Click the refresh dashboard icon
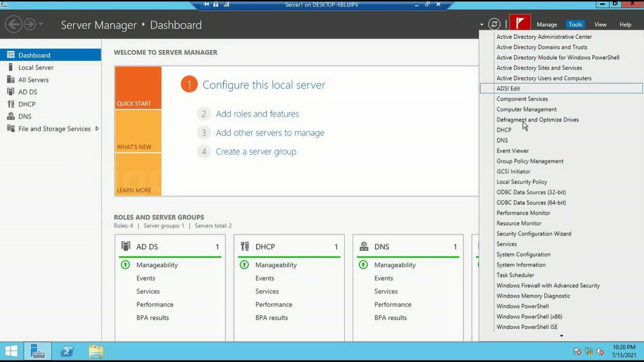Viewport: 644px width, 362px height. (495, 24)
